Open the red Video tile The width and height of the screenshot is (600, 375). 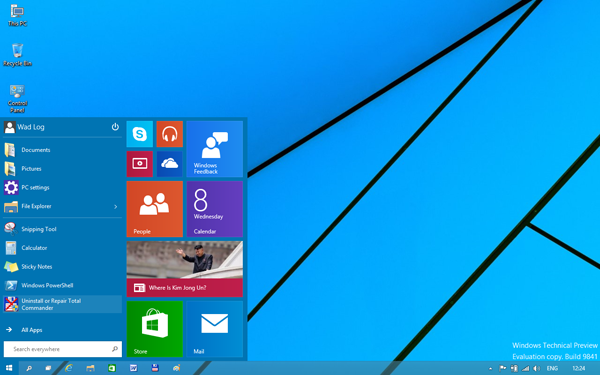coord(140,164)
